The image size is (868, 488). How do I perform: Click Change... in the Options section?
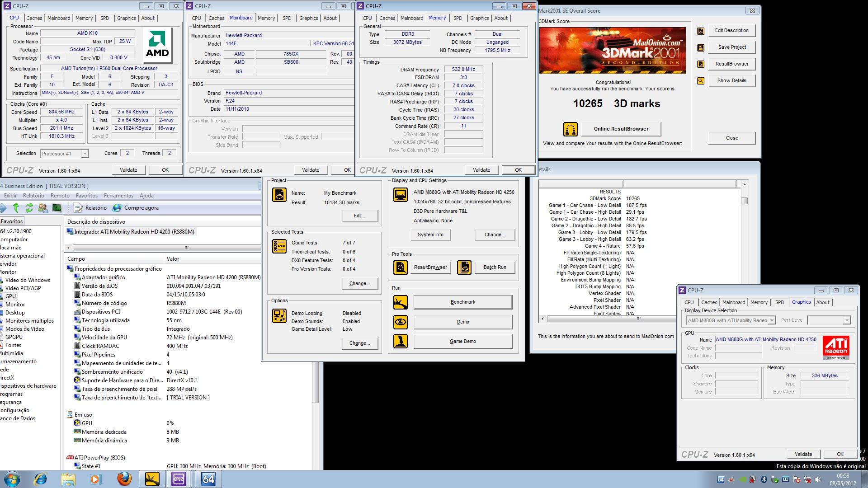coord(360,343)
